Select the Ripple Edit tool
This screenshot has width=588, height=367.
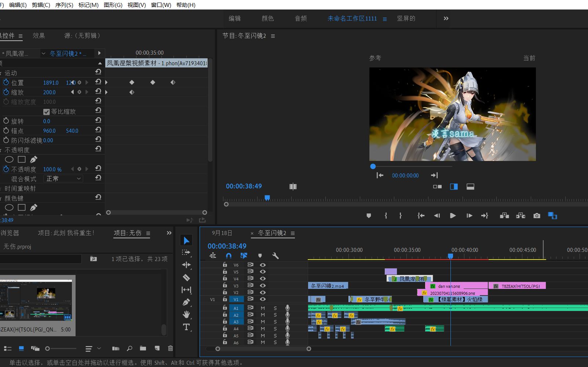(186, 265)
